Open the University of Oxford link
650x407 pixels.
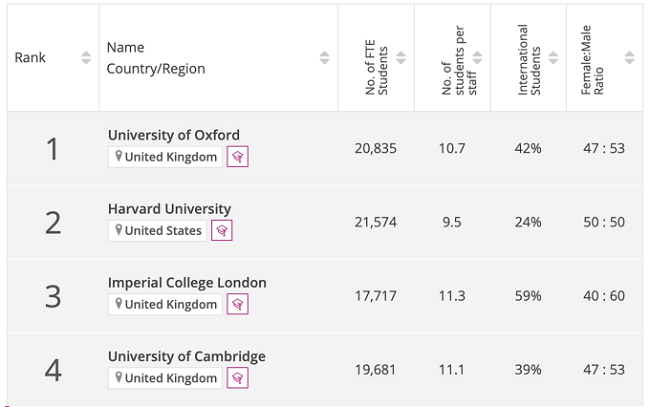tap(174, 135)
